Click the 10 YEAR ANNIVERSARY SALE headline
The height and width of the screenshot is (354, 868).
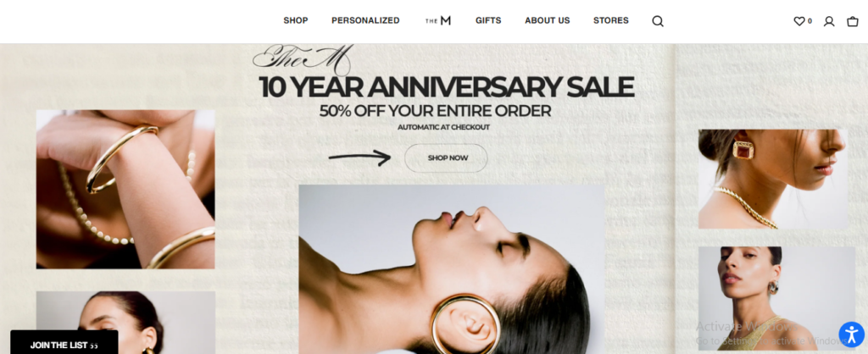coord(446,87)
